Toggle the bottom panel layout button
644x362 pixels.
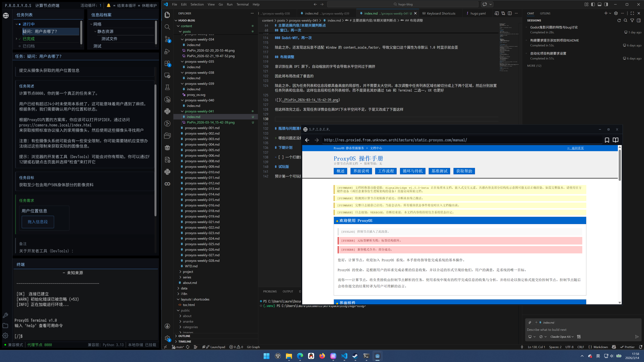[x=600, y=4]
